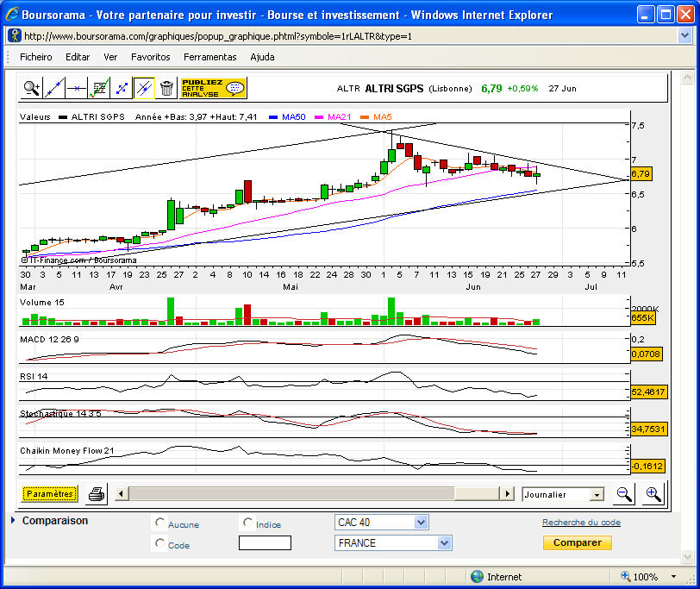
Task: Select the Aucune radio button
Action: pyautogui.click(x=159, y=522)
